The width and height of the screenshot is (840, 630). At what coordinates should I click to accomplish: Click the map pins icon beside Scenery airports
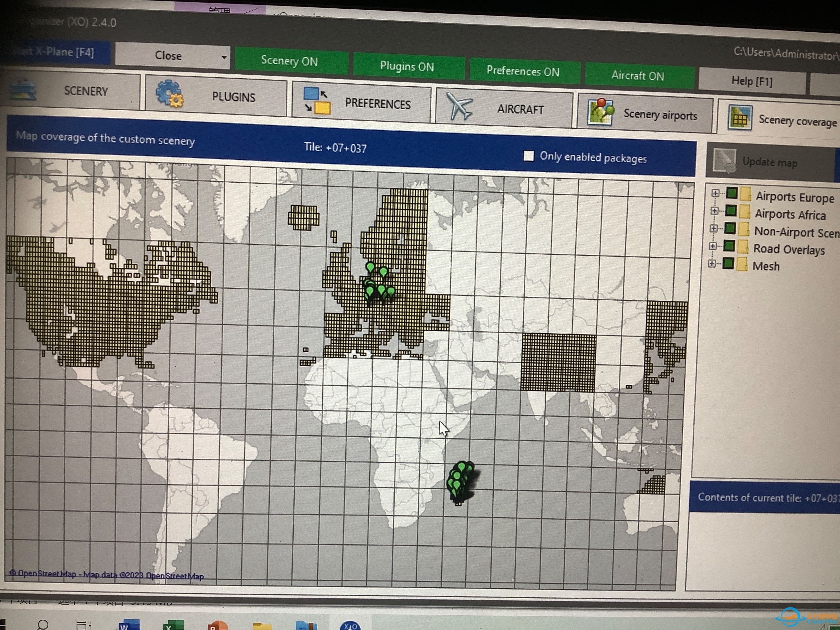(x=600, y=111)
